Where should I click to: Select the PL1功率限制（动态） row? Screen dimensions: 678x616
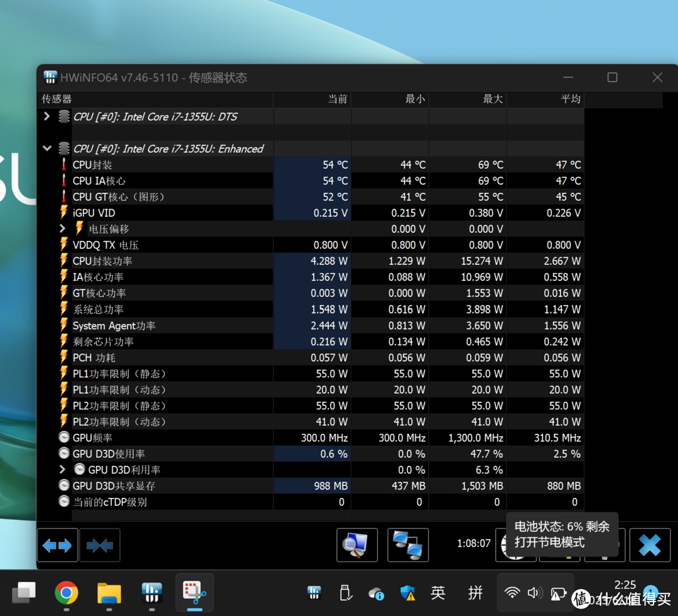click(x=311, y=389)
